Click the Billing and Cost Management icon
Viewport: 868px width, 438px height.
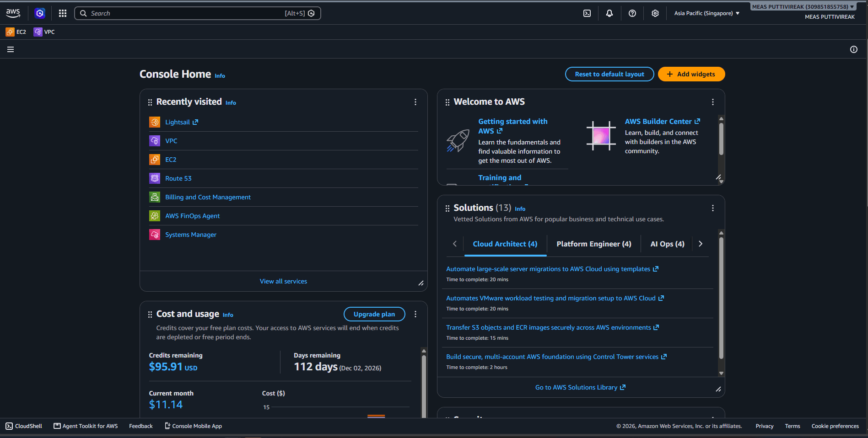(155, 197)
